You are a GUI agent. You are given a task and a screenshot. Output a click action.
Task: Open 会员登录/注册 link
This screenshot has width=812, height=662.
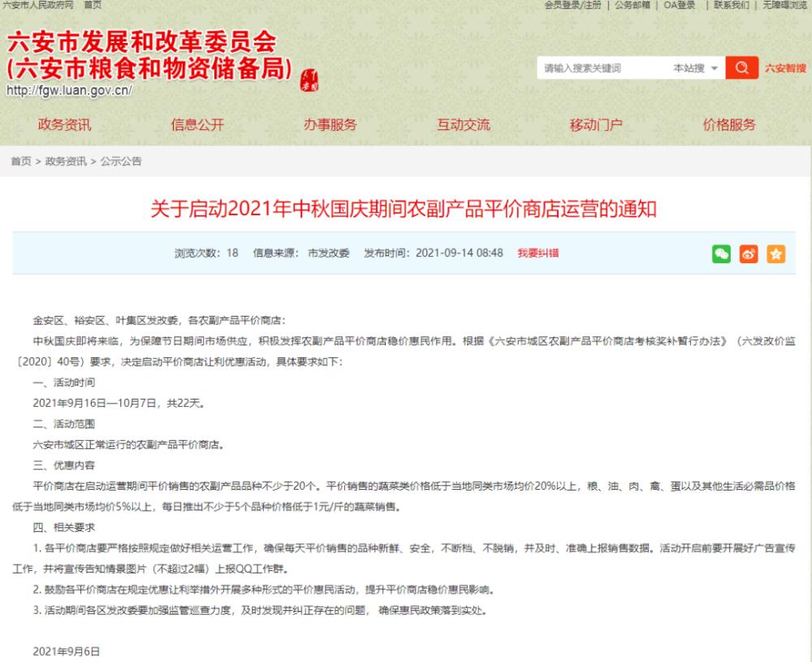[x=572, y=5]
